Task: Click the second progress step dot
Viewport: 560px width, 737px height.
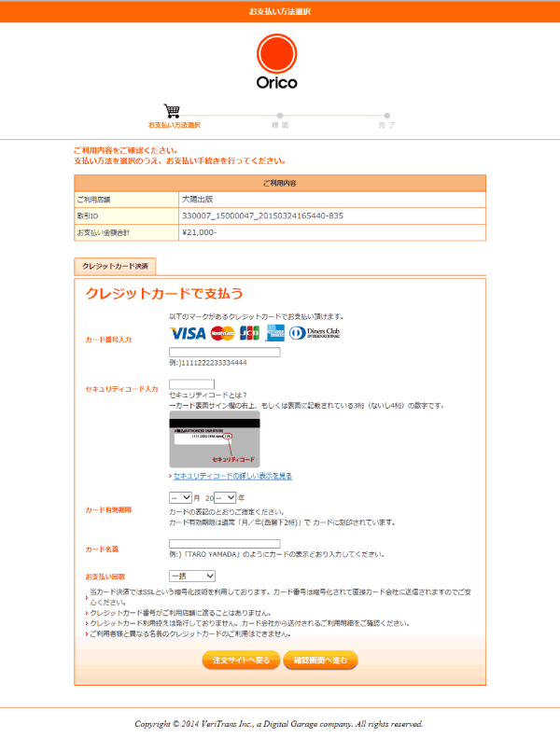Action: pos(280,116)
